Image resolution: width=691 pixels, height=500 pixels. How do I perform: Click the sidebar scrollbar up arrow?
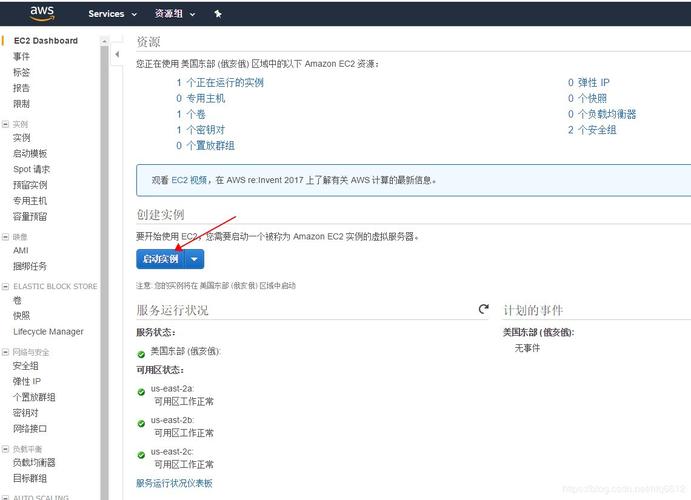[x=104, y=41]
